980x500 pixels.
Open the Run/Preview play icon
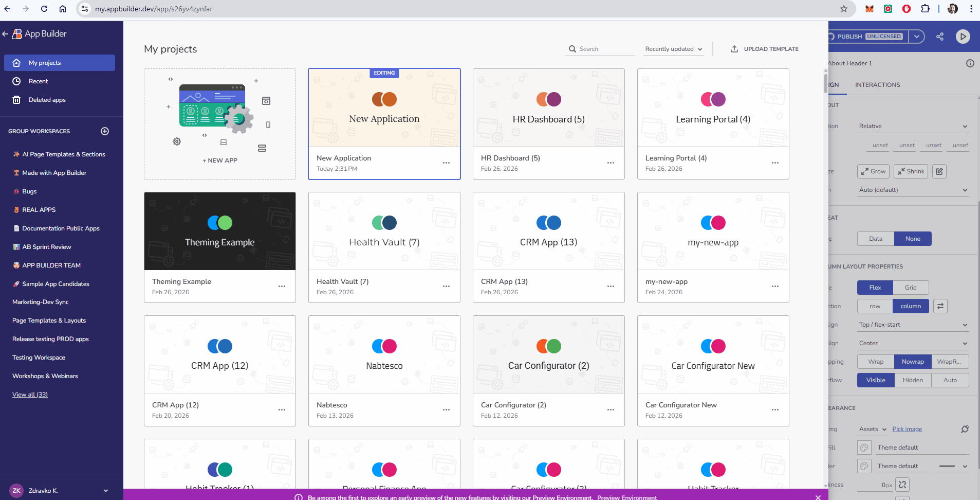tap(964, 36)
